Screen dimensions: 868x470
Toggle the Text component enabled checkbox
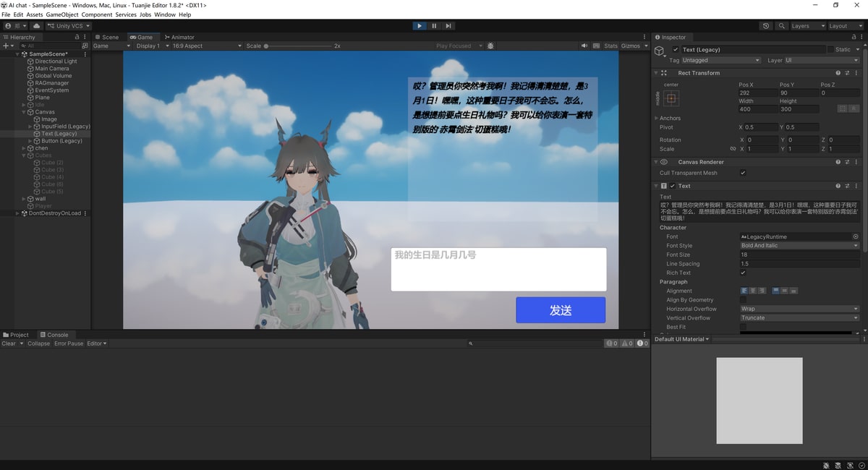point(673,186)
